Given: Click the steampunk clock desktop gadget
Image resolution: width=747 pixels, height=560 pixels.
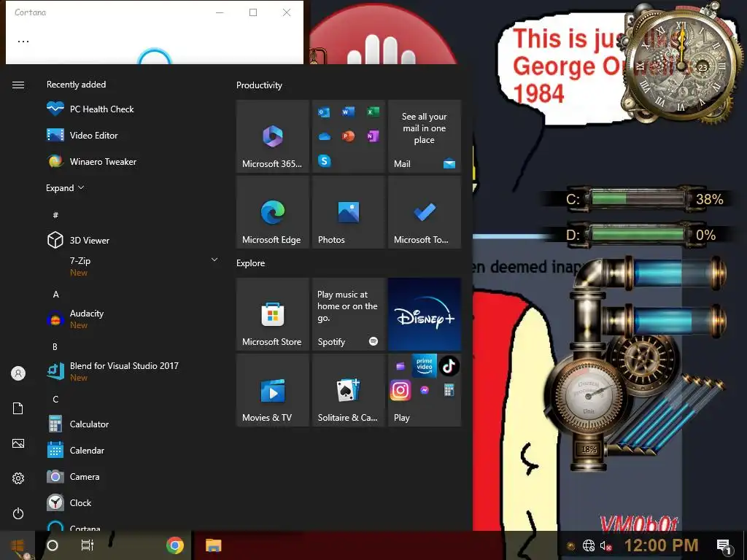Looking at the screenshot, I should tap(681, 66).
